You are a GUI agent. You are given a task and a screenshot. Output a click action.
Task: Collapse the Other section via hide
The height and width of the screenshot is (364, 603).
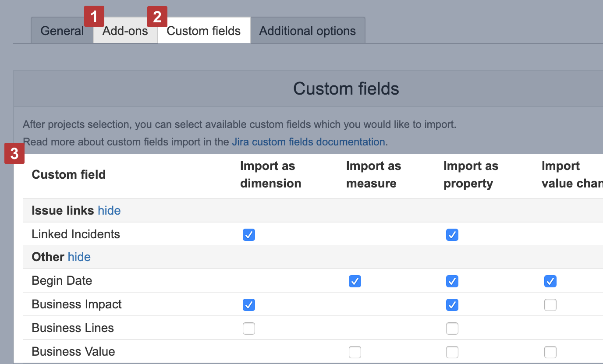(79, 257)
